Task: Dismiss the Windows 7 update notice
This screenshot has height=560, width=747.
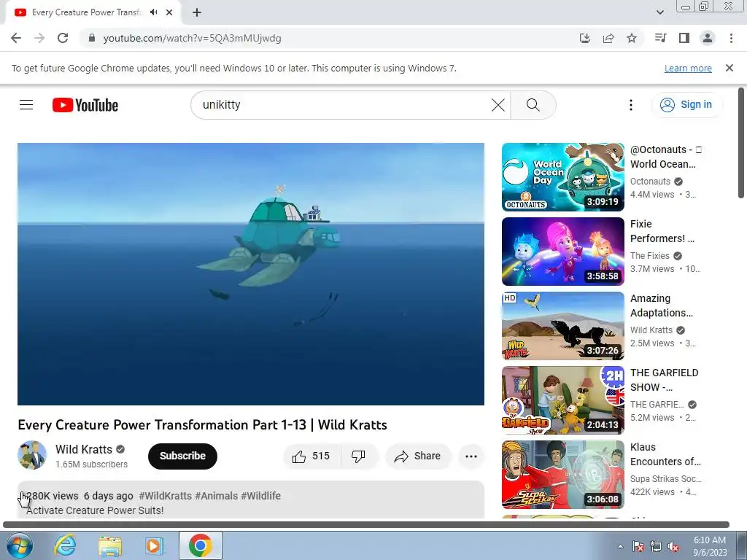Action: coord(729,68)
